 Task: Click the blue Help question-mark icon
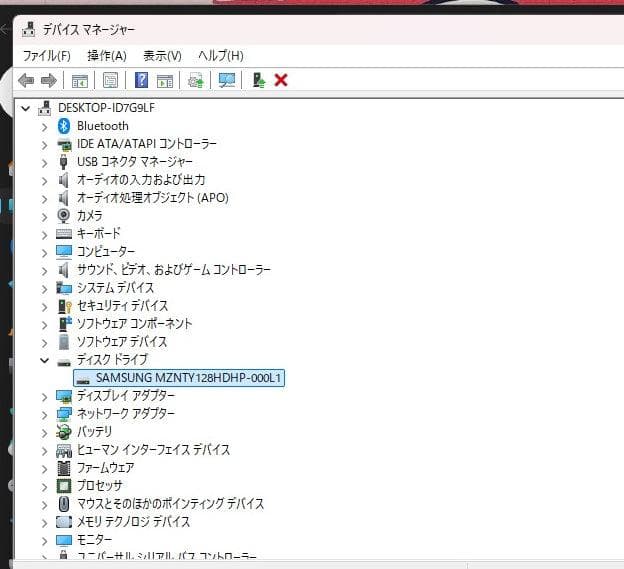click(141, 80)
